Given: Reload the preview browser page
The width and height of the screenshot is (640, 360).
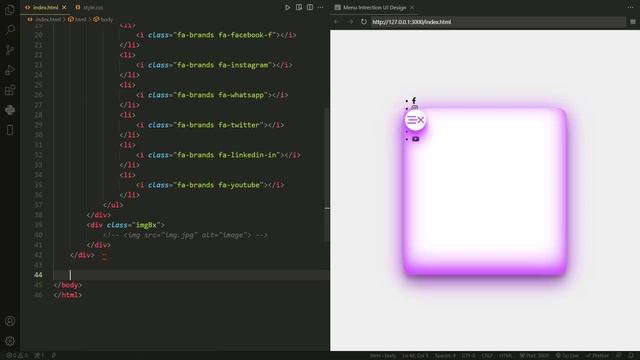Looking at the screenshot, I should point(364,22).
